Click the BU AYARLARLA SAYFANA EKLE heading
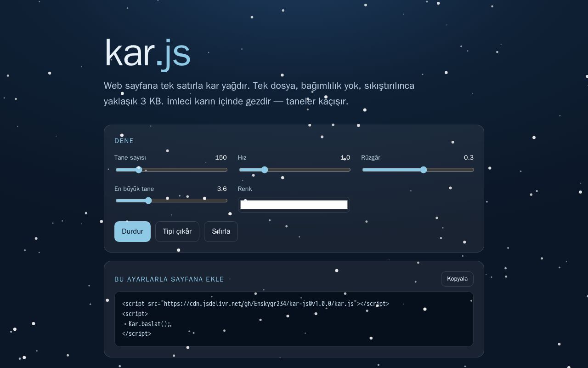The height and width of the screenshot is (368, 588). (169, 279)
